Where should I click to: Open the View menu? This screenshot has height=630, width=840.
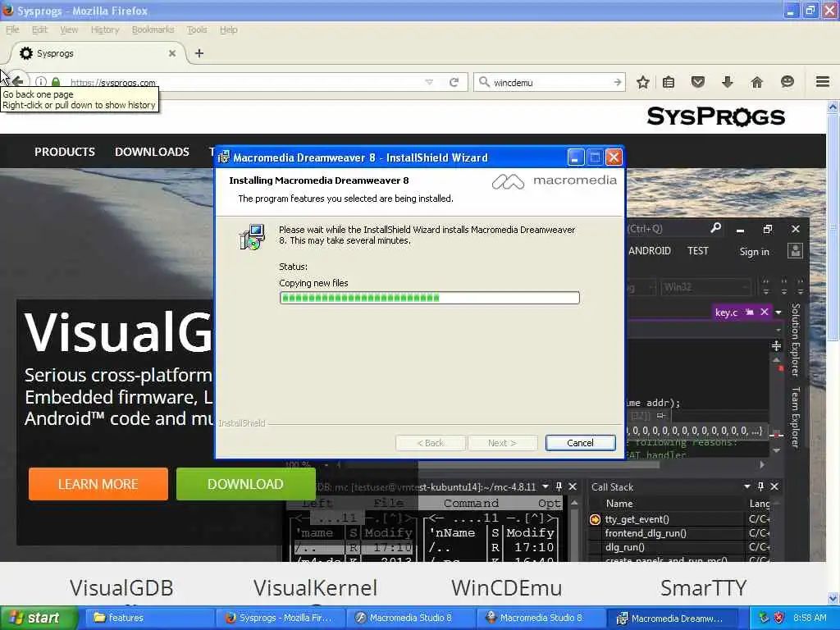pos(69,30)
